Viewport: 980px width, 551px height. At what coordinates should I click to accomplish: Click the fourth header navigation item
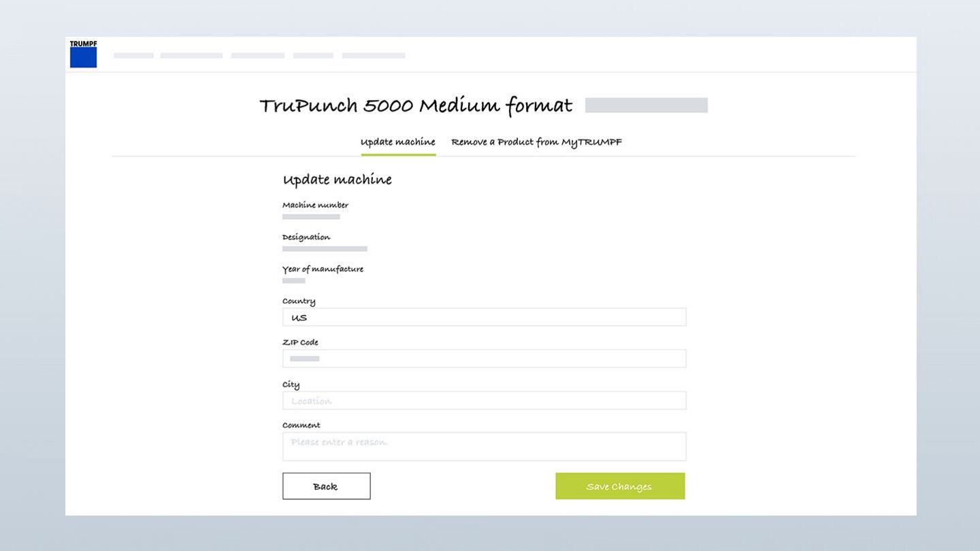[313, 56]
